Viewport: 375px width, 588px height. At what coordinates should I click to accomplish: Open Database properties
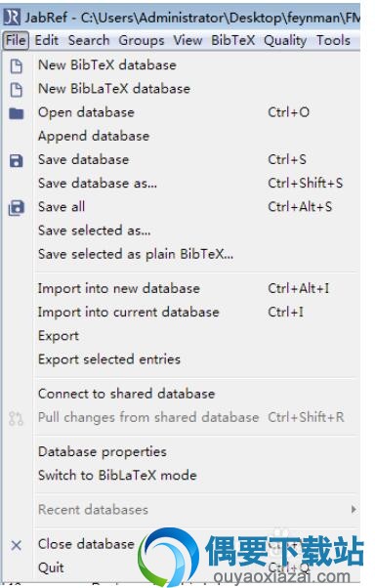point(103,452)
